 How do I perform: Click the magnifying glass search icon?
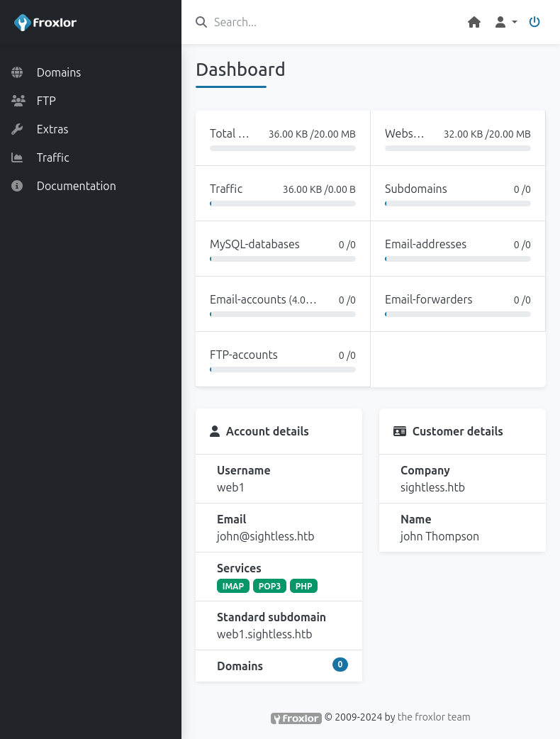[x=201, y=22]
